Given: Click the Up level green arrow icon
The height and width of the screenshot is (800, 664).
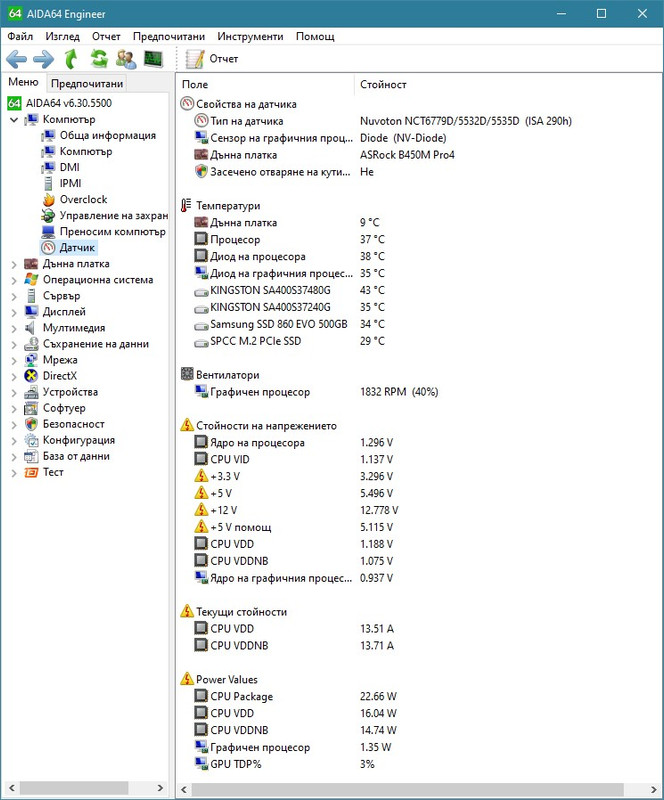Looking at the screenshot, I should (x=71, y=59).
